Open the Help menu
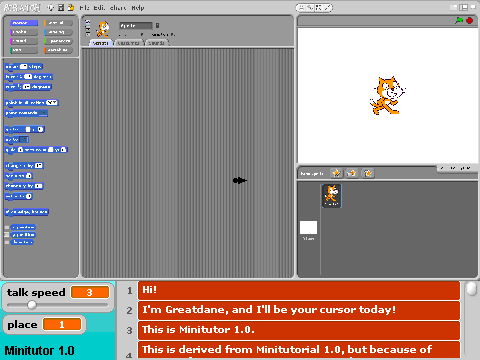480x360 pixels. point(138,8)
